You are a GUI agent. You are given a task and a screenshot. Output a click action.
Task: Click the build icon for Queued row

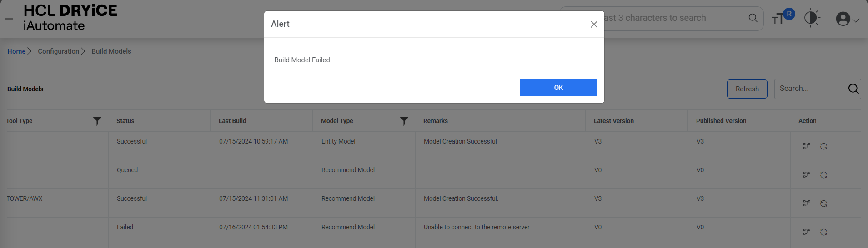(807, 175)
